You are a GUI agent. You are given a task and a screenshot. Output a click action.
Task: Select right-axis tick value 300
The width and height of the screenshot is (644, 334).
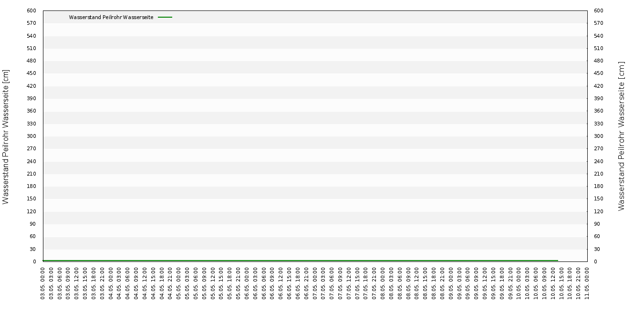[598, 136]
